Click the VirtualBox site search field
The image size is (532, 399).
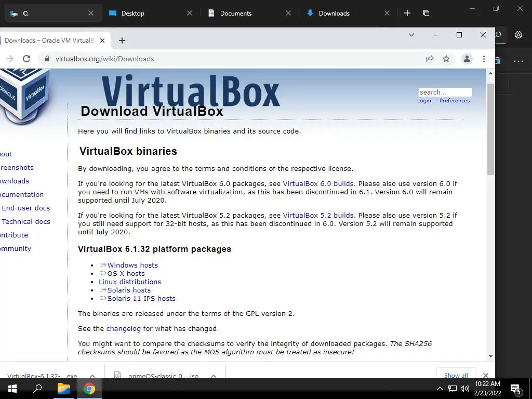445,92
